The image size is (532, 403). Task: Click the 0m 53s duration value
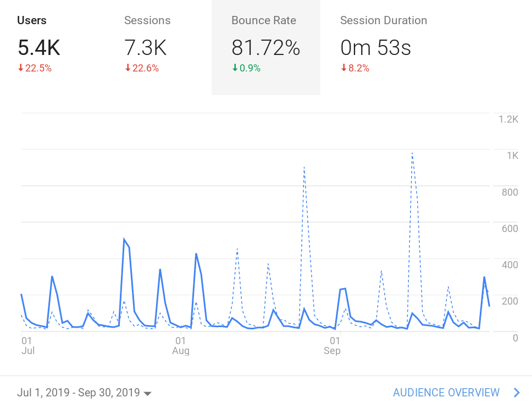click(375, 47)
